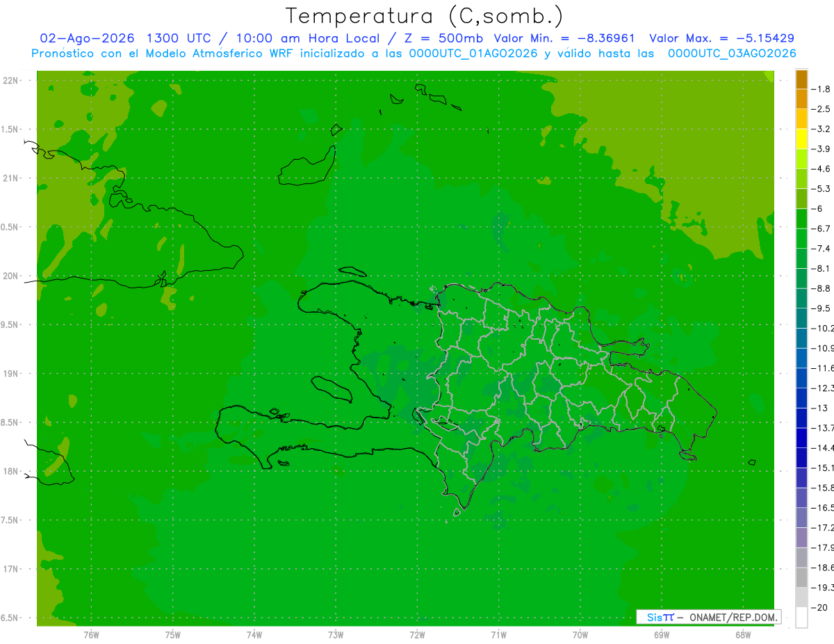Viewport: 834px width, 644px height.
Task: Pick the purple swatch between -17.2 and -17.9
Action: click(801, 538)
